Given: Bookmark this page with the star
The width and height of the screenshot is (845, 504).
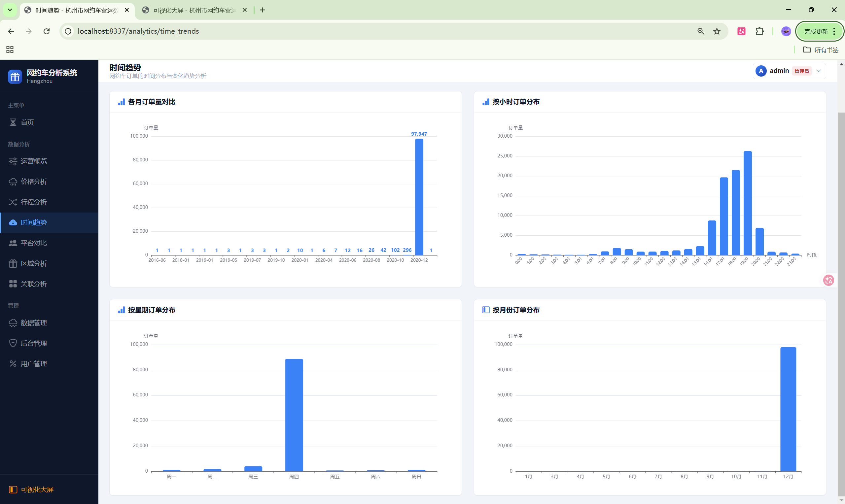Looking at the screenshot, I should pos(717,31).
